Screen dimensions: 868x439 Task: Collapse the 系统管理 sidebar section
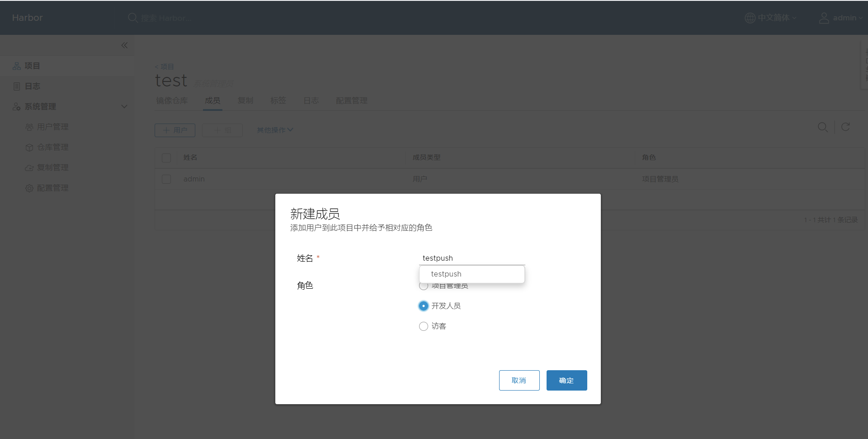click(124, 106)
